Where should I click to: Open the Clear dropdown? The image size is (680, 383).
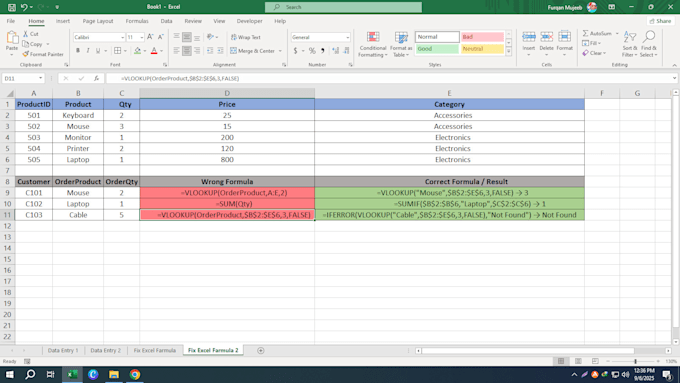pyautogui.click(x=595, y=53)
